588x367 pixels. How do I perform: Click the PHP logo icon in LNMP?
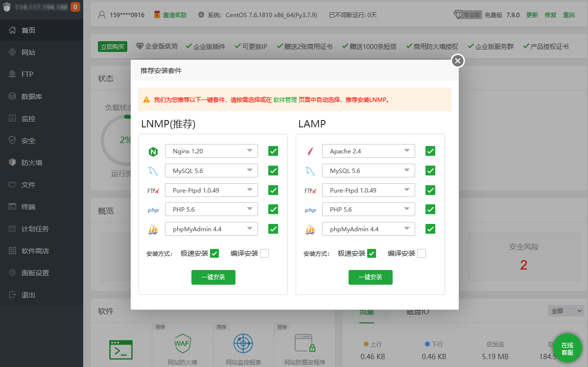153,210
